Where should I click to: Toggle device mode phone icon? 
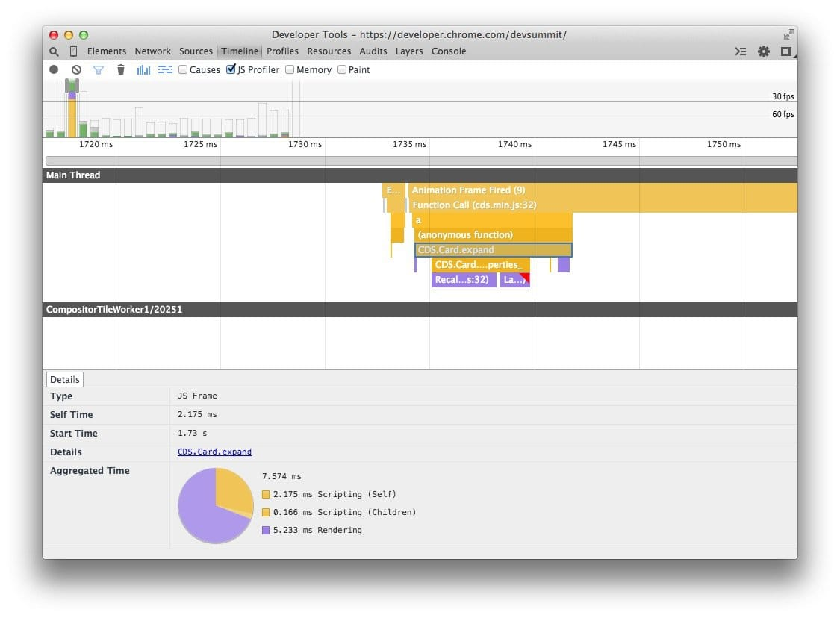coord(74,51)
